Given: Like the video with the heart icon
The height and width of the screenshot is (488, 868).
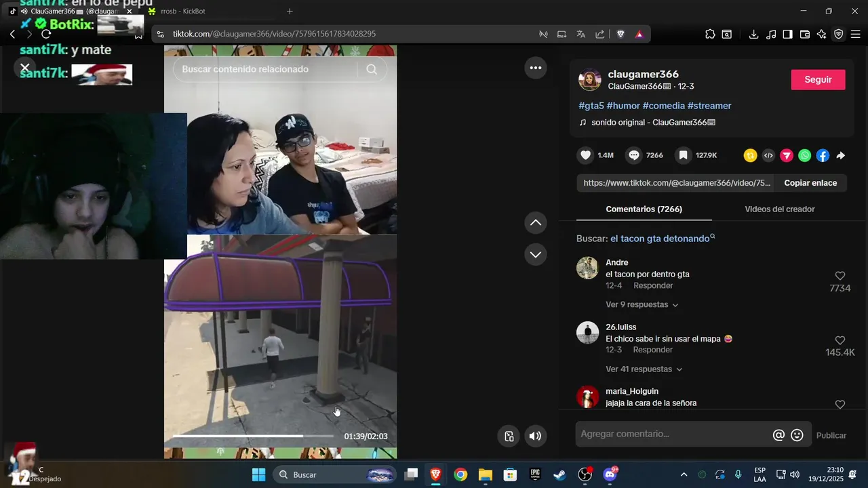Looking at the screenshot, I should tap(586, 155).
